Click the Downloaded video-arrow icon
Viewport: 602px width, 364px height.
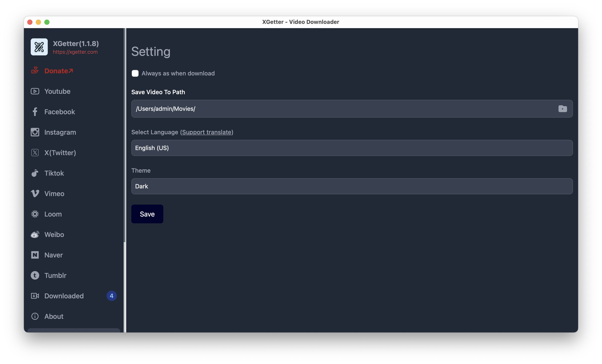pos(35,296)
